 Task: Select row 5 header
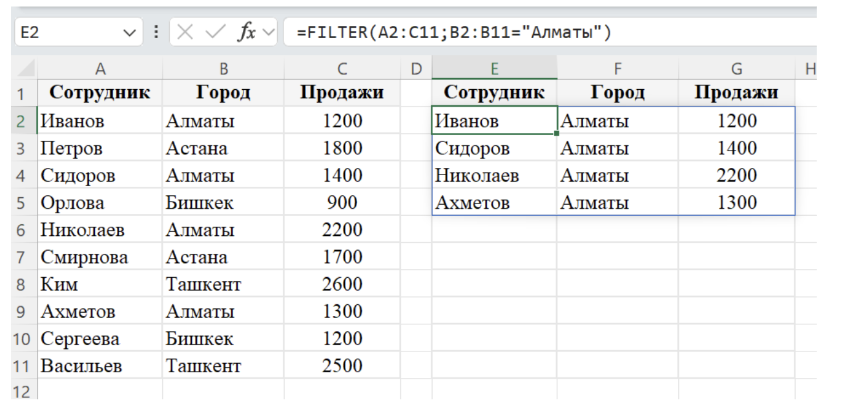pyautogui.click(x=19, y=203)
